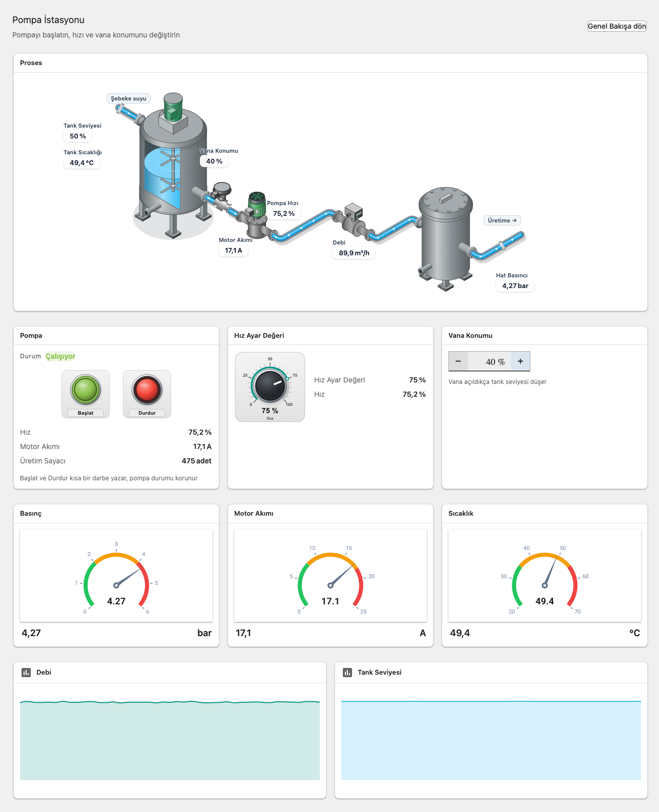Click the Çalışıyor status text

[x=60, y=356]
